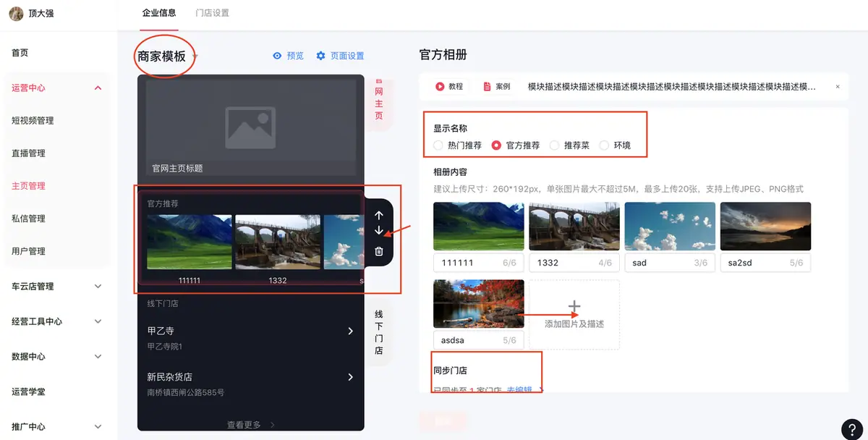Click the 111111 thumbnail in the phone preview
The image size is (868, 440).
click(190, 242)
